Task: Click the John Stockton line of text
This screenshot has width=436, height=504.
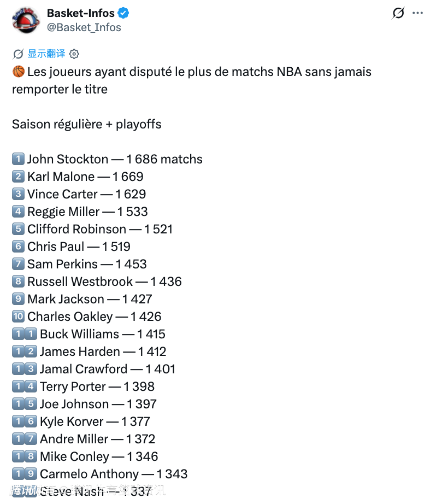Action: click(115, 159)
